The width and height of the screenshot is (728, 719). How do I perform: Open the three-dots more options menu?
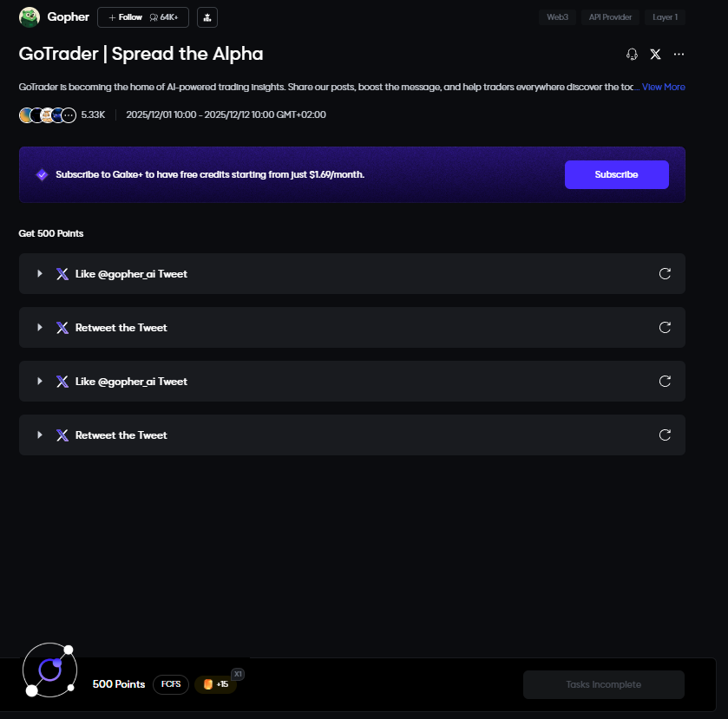(679, 54)
